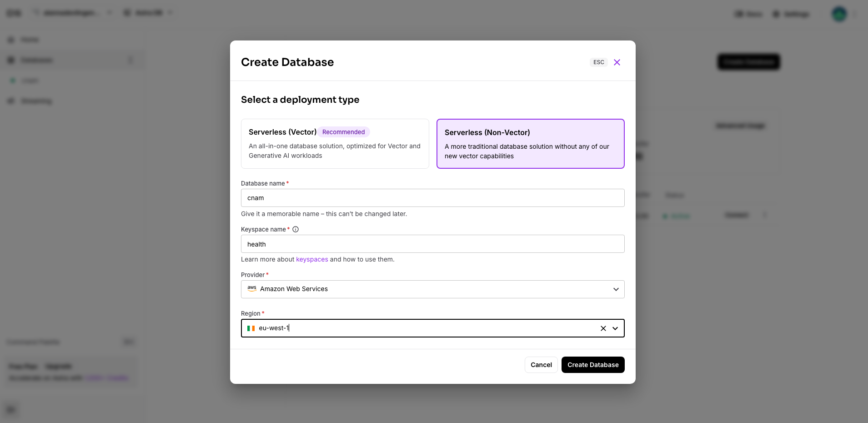Go to Streaming in the sidebar
This screenshot has width=868, height=423.
click(x=36, y=101)
